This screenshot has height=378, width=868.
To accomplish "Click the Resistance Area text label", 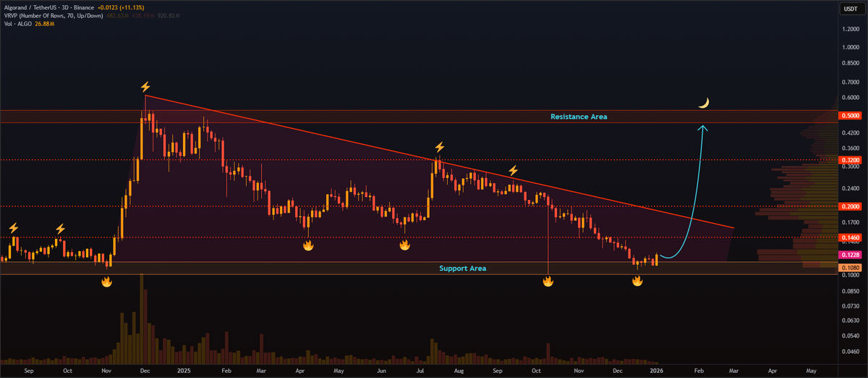I will [579, 117].
